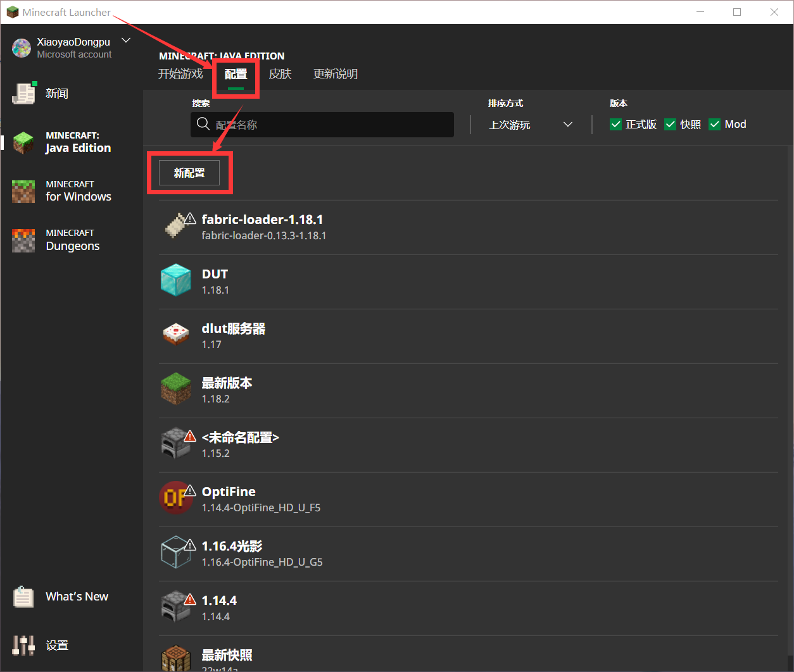Click the News newspaper icon in sidebar
The height and width of the screenshot is (672, 794).
tap(24, 94)
